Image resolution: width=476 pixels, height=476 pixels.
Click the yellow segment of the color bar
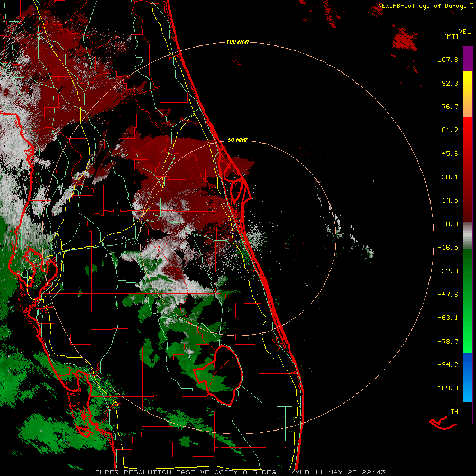click(467, 94)
